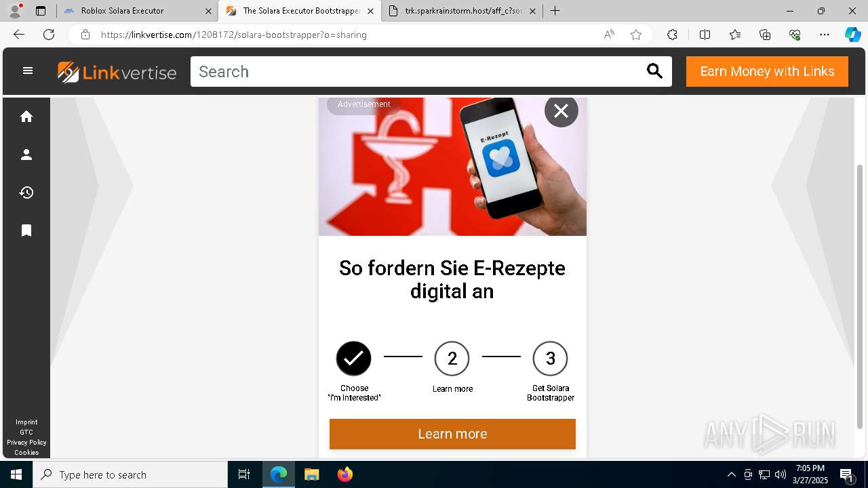Open the Copilot sidebar icon
The height and width of the screenshot is (488, 868).
click(852, 35)
